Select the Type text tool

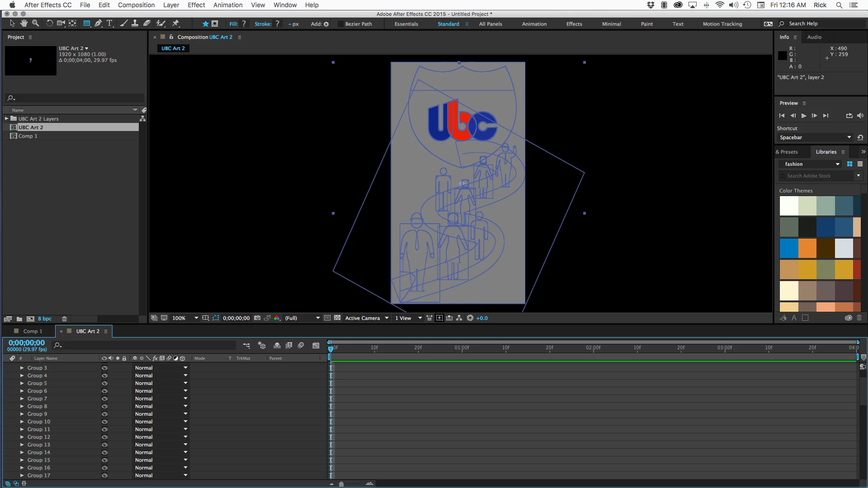point(109,23)
